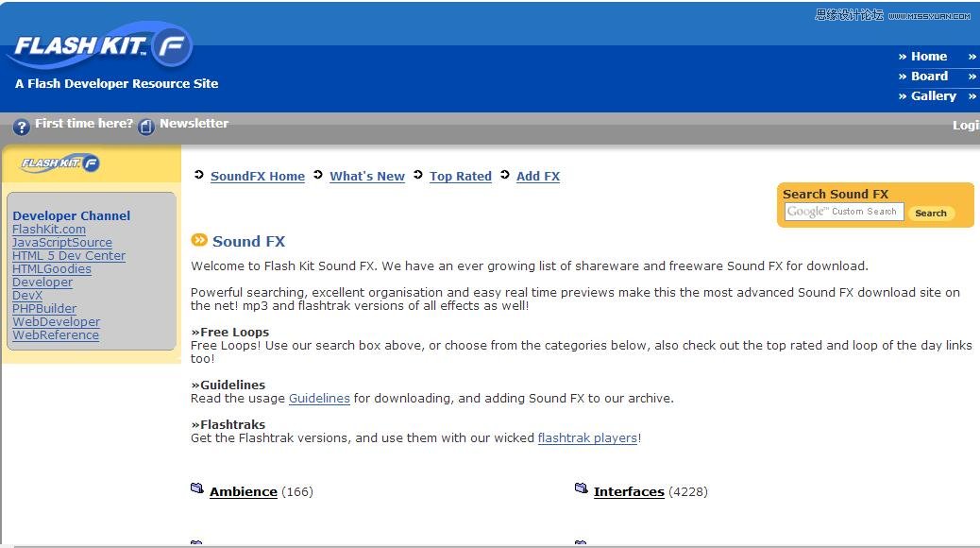Browse the Ambience category
The image size is (980, 548).
[244, 491]
